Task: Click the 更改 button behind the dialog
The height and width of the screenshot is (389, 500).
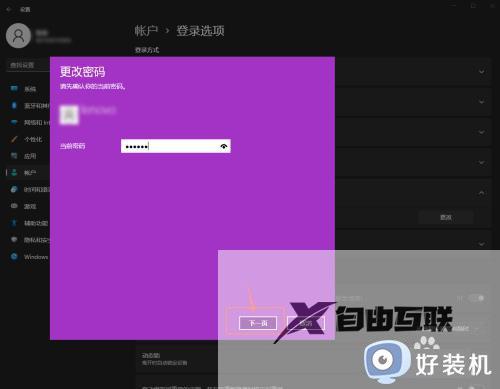Action: 446,217
